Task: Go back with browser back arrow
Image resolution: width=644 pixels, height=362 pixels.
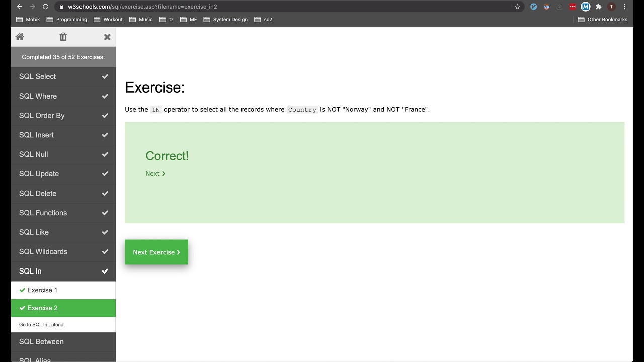Action: tap(19, 7)
